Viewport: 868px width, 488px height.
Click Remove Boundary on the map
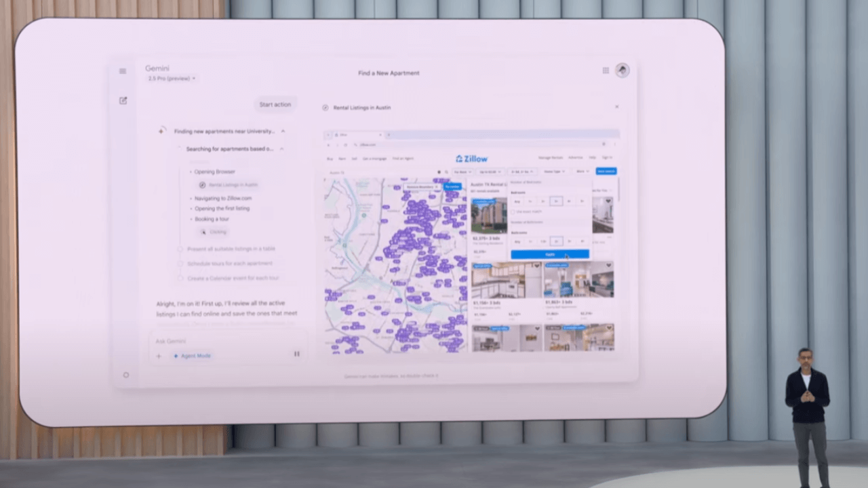coord(422,187)
